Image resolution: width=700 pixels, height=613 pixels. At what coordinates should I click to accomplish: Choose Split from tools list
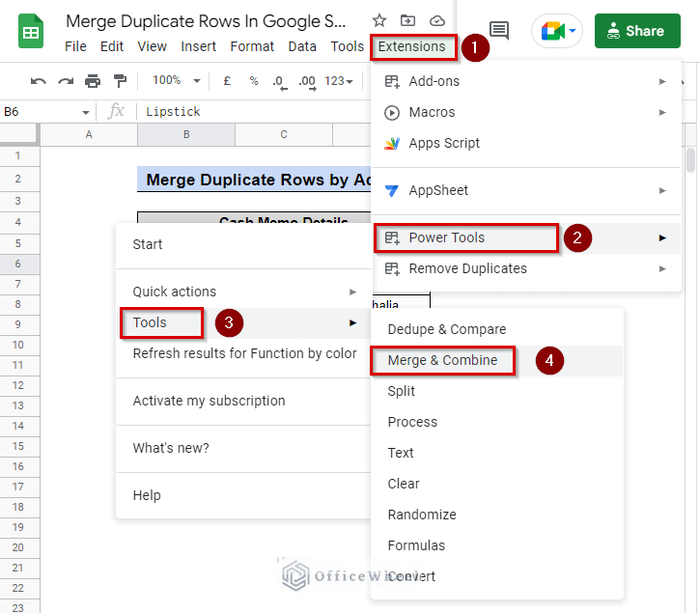pyautogui.click(x=496, y=391)
